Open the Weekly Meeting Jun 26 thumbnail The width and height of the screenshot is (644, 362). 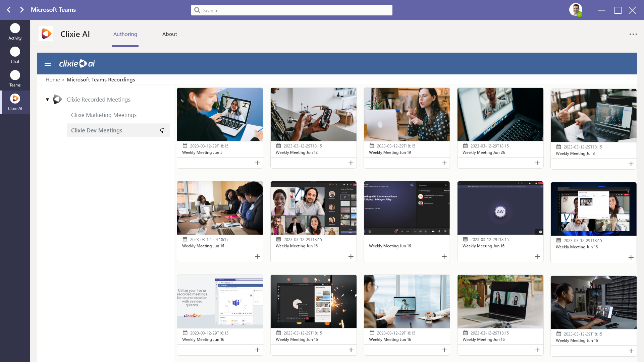coord(500,114)
